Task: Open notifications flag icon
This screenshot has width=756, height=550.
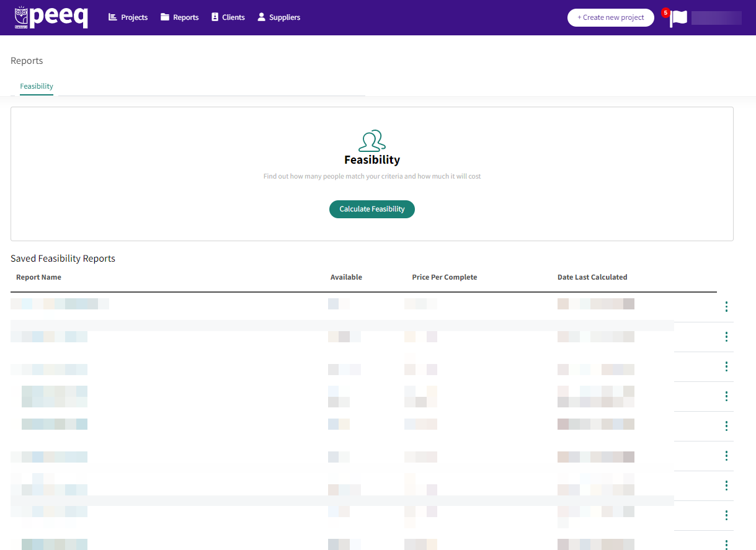Action: (679, 19)
